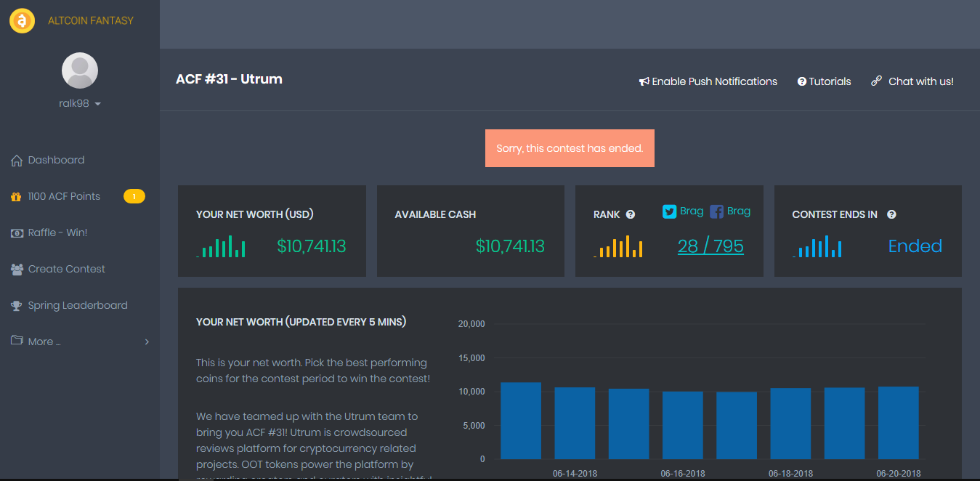
Task: Click the More folder icon
Action: [x=17, y=341]
